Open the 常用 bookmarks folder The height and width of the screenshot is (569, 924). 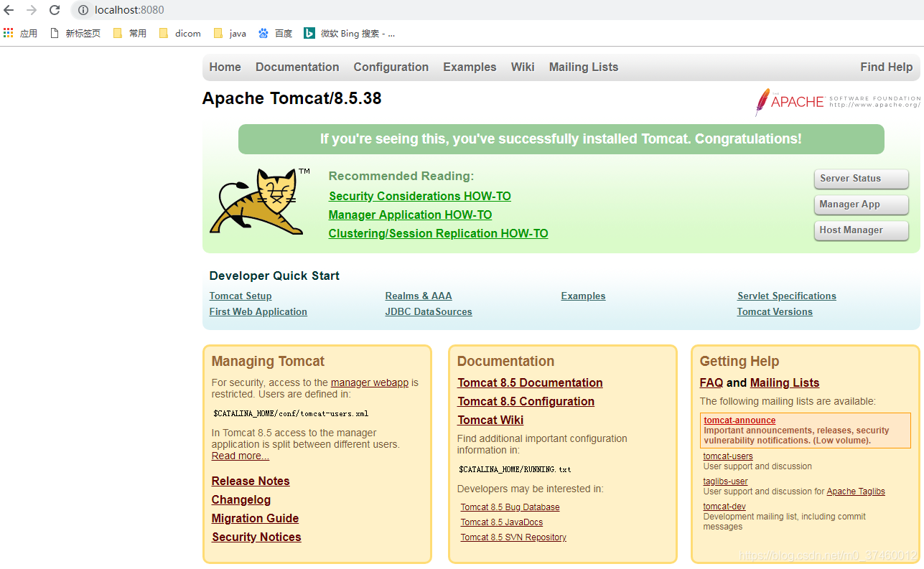(x=130, y=33)
